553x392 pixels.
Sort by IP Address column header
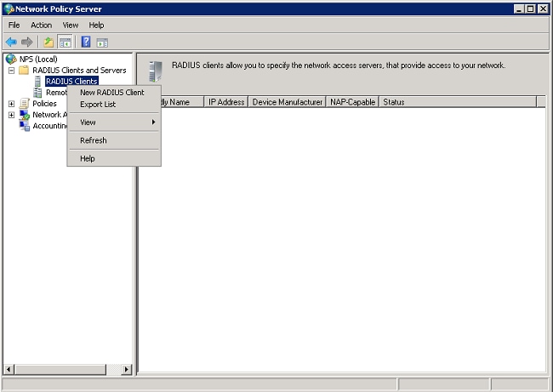[226, 102]
